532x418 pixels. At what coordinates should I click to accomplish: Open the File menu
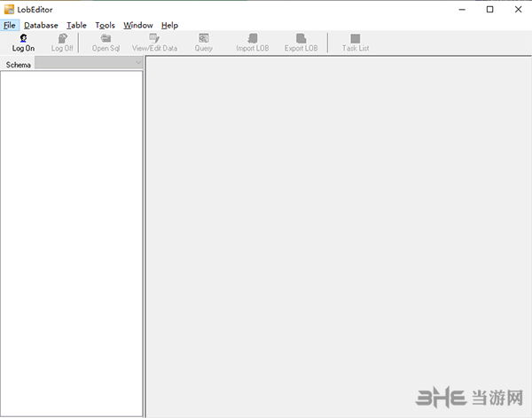click(x=10, y=26)
